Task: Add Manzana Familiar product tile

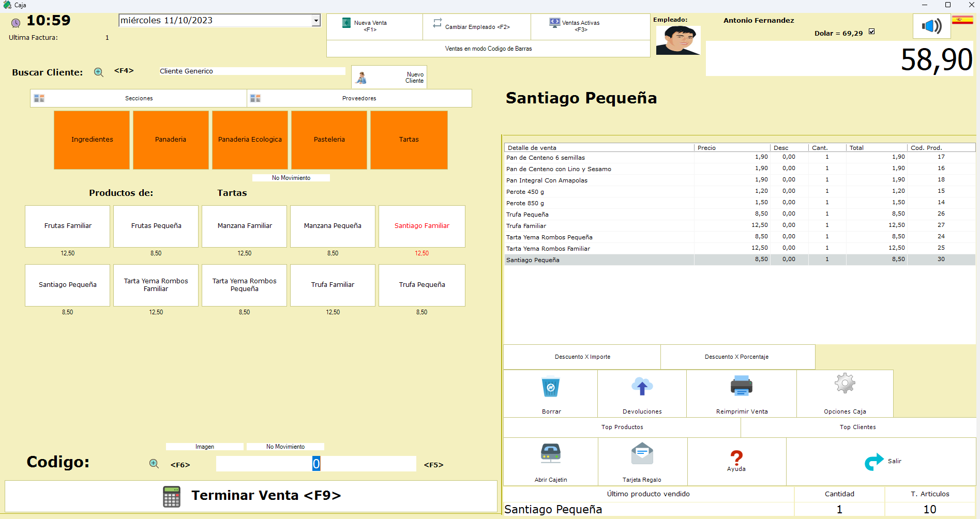Action: (244, 226)
